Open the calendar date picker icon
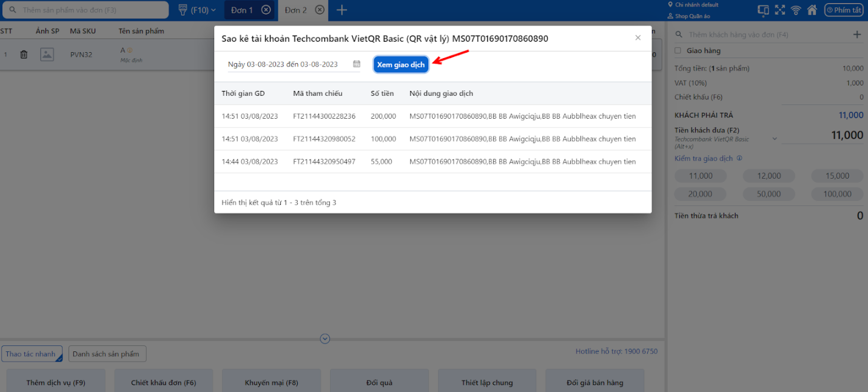Viewport: 868px width, 392px height. click(357, 64)
